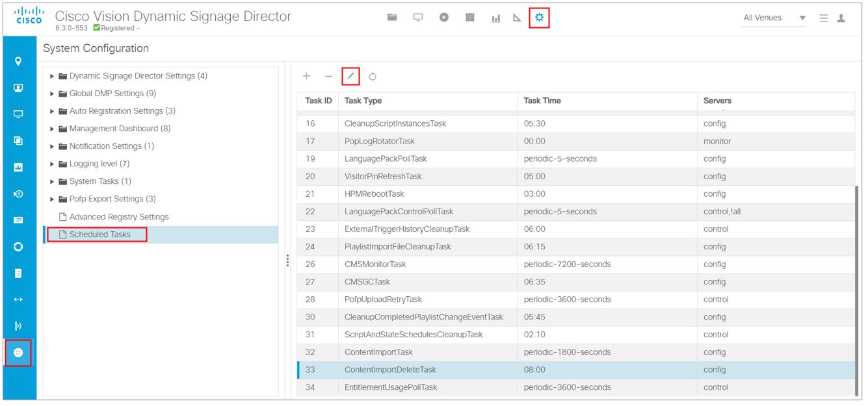
Task: Select Global DMP Settings (9) folder label
Action: (x=112, y=94)
